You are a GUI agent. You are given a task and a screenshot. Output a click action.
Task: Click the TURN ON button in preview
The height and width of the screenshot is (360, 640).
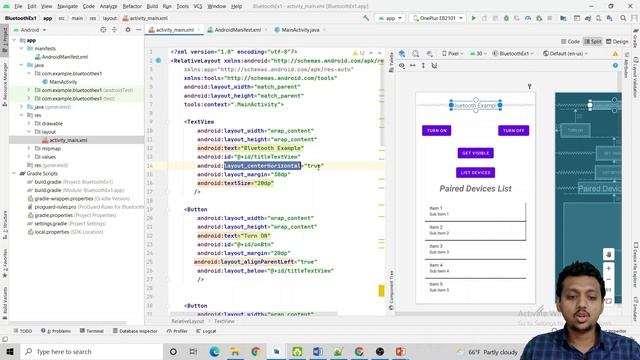pyautogui.click(x=436, y=131)
